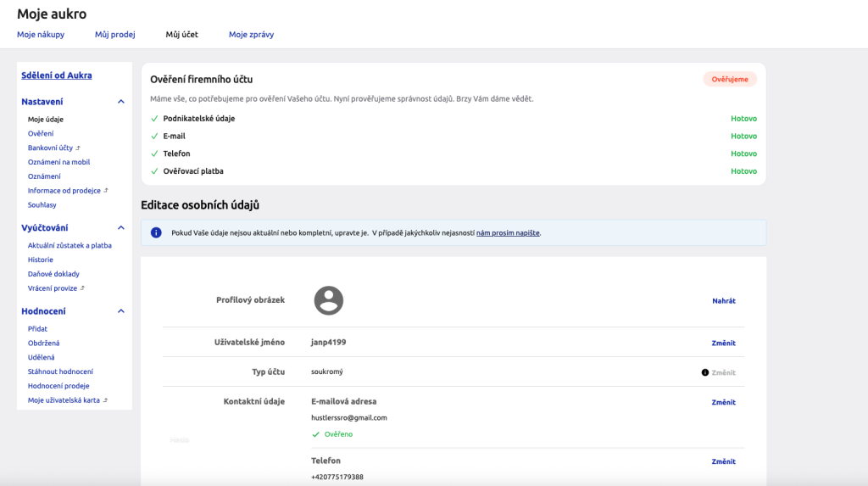868x486 pixels.
Task: Click the email hustlerssro@gmail.com
Action: click(348, 418)
